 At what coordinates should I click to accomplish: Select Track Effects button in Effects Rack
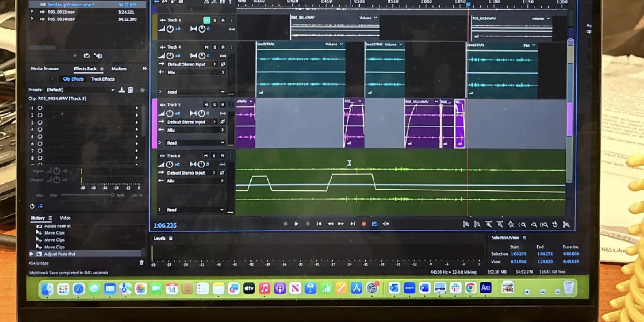pos(103,79)
